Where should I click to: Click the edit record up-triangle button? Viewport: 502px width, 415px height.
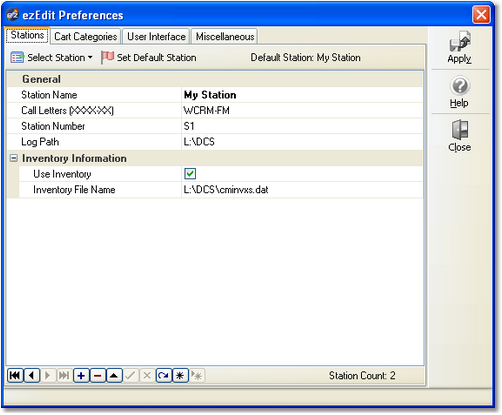point(114,376)
